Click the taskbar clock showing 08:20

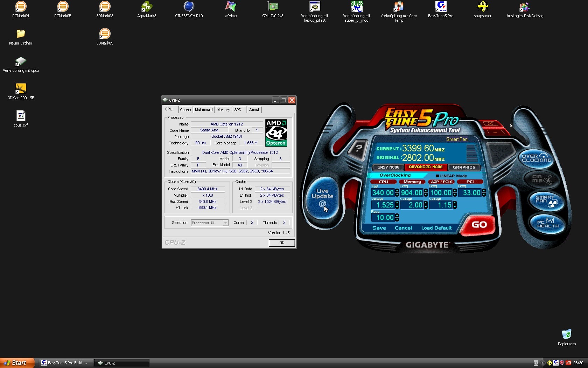pos(578,363)
